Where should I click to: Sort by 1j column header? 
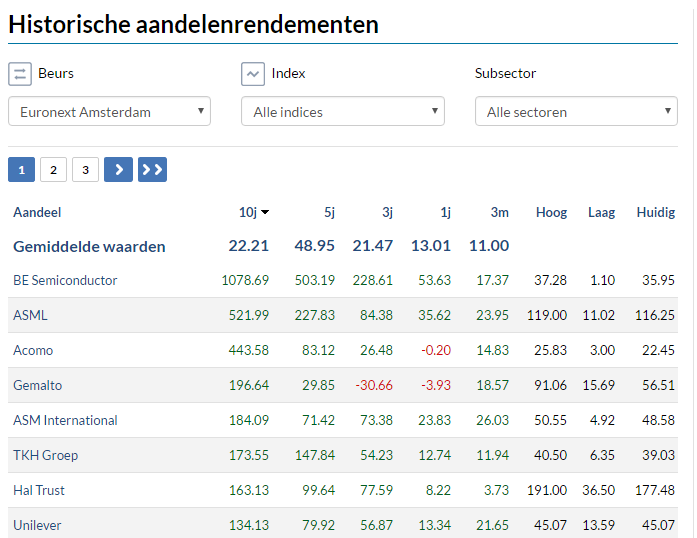click(445, 213)
